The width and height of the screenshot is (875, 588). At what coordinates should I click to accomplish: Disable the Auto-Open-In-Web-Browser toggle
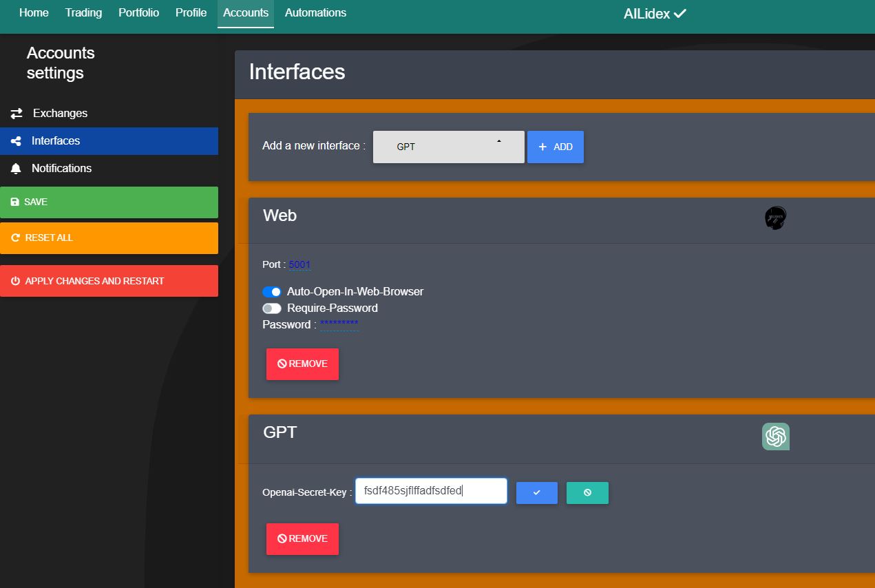point(272,291)
